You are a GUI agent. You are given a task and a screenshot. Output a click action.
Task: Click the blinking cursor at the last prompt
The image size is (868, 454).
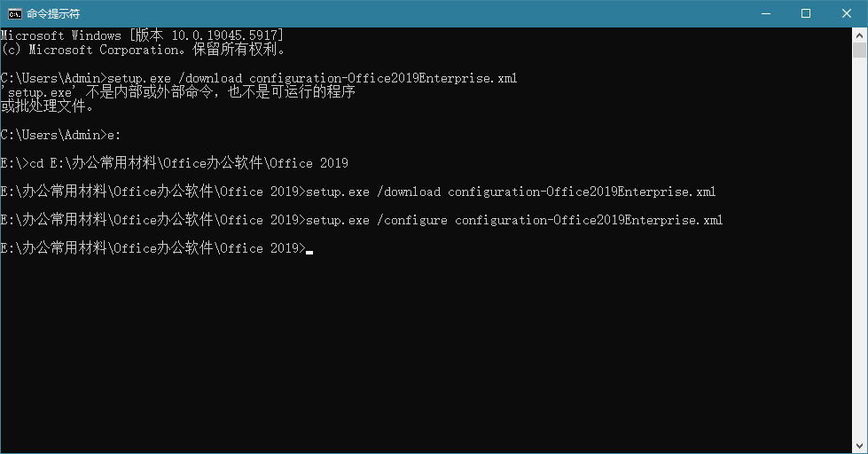(x=309, y=252)
